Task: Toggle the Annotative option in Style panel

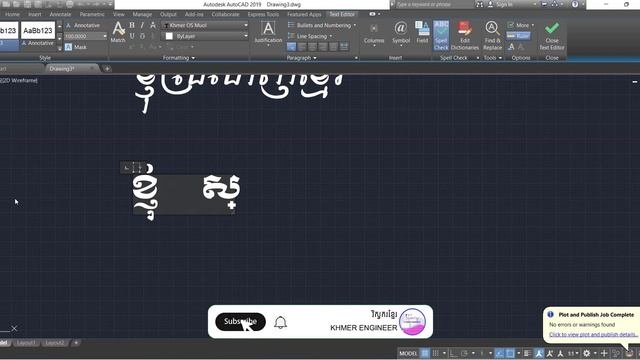Action: coord(83,25)
